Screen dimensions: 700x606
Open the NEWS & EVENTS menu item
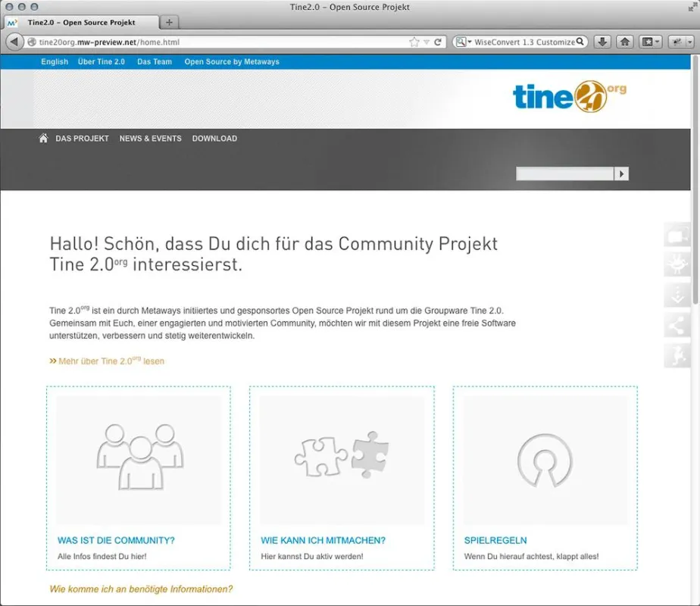coord(151,139)
